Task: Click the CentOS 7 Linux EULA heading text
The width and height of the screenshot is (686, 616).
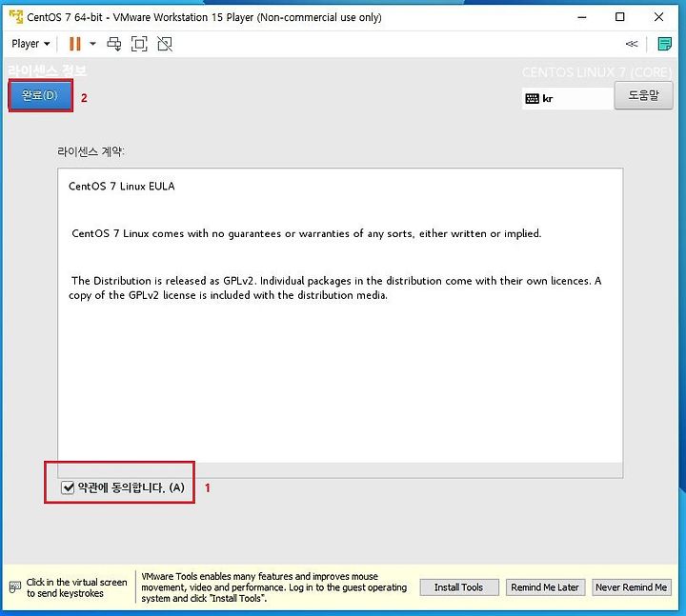Action: tap(122, 187)
